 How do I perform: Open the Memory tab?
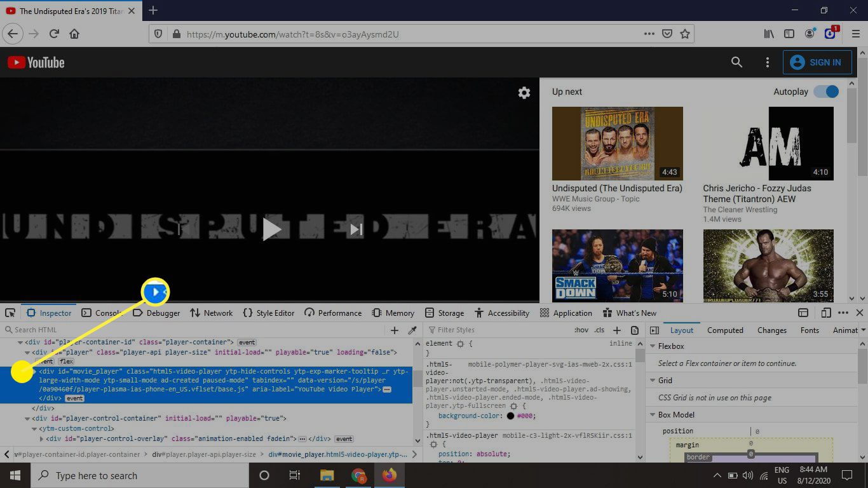[393, 313]
